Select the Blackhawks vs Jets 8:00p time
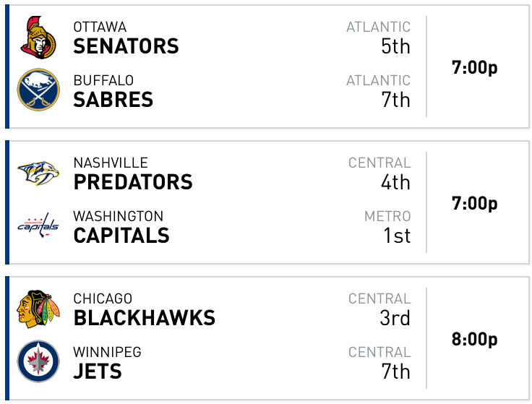 [x=475, y=339]
